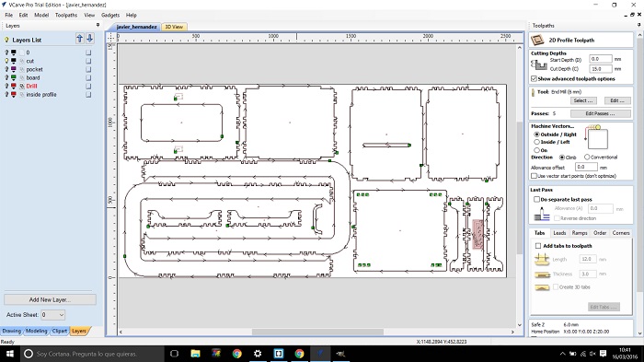Switch to the Clipart tab
The width and height of the screenshot is (644, 362).
[60, 331]
